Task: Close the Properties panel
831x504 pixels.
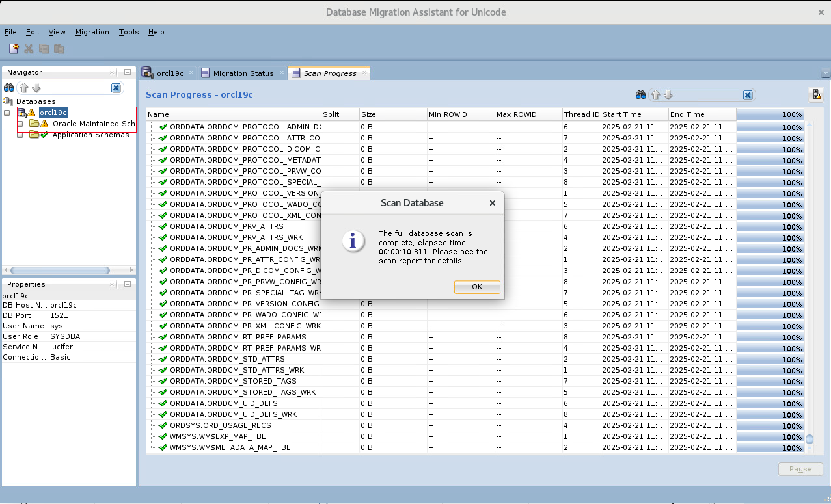Action: pos(112,285)
